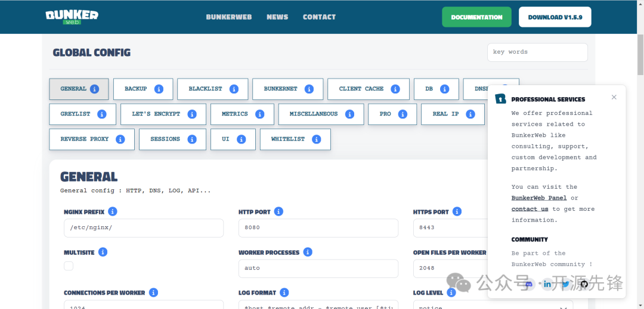Viewport: 644px width, 309px height.
Task: Switch to the MISCELLANEOUS tab
Action: (x=321, y=114)
